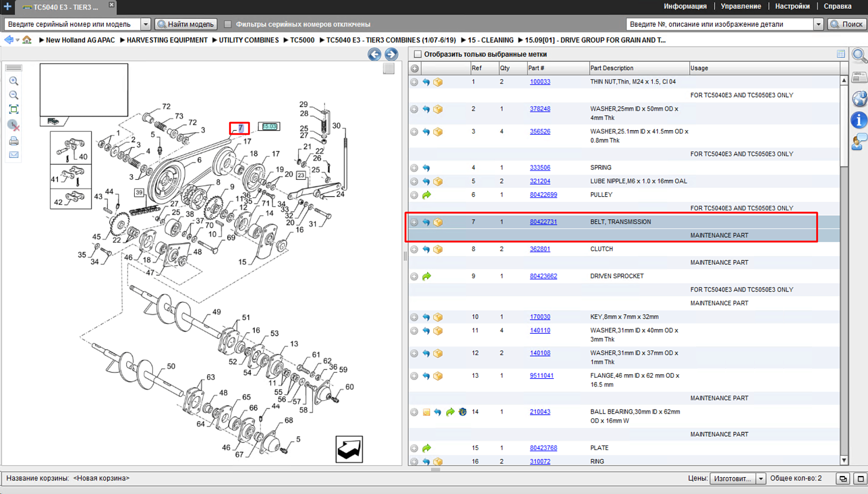Click in the part number search input field
868x494 pixels.
click(x=720, y=24)
